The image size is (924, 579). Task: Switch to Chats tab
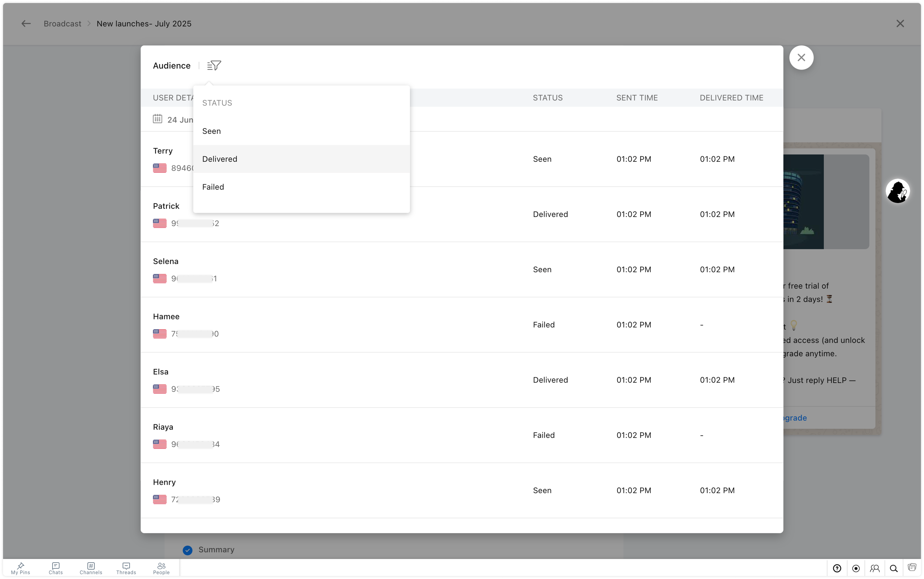pyautogui.click(x=56, y=568)
